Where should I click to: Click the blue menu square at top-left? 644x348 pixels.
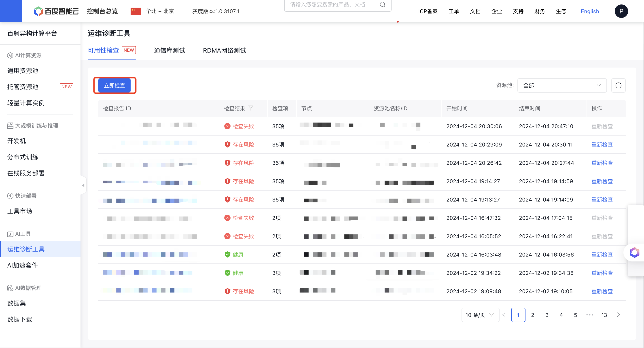[x=11, y=11]
